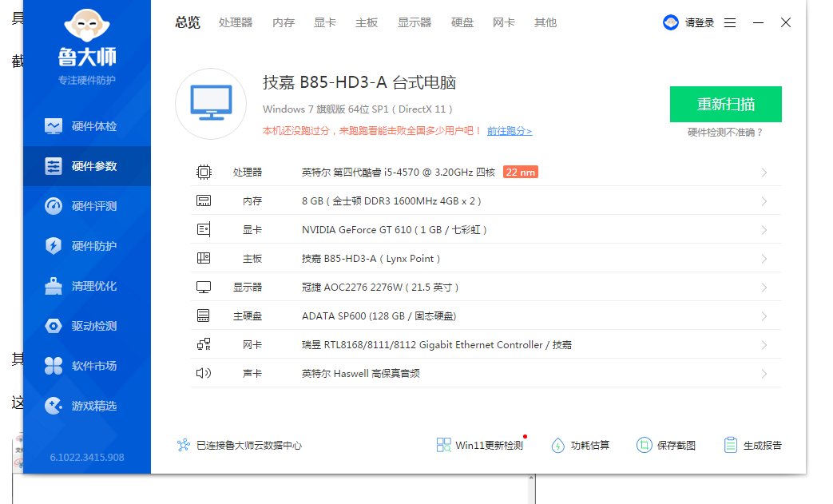Switch to the 其他 tab
This screenshot has width=833, height=504.
pyautogui.click(x=545, y=22)
